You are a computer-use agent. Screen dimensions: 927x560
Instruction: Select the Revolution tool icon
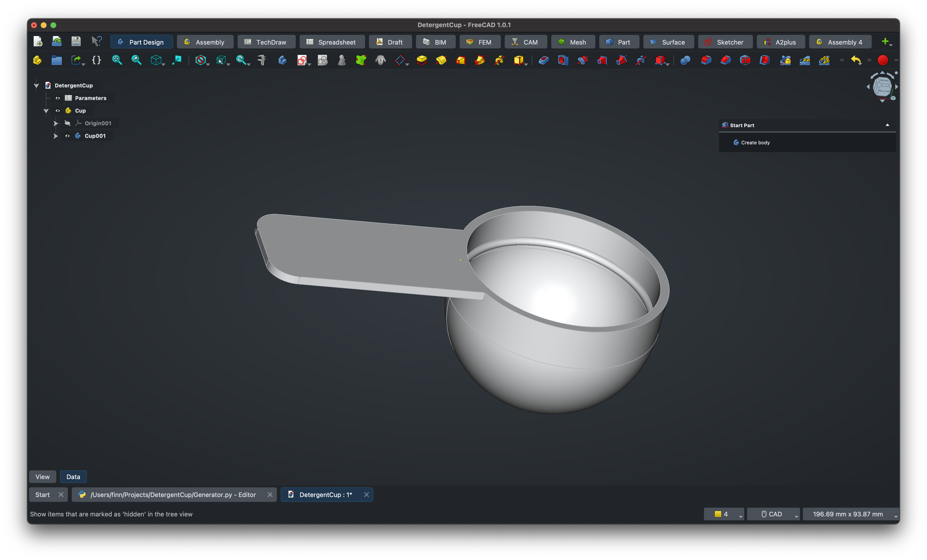[441, 60]
